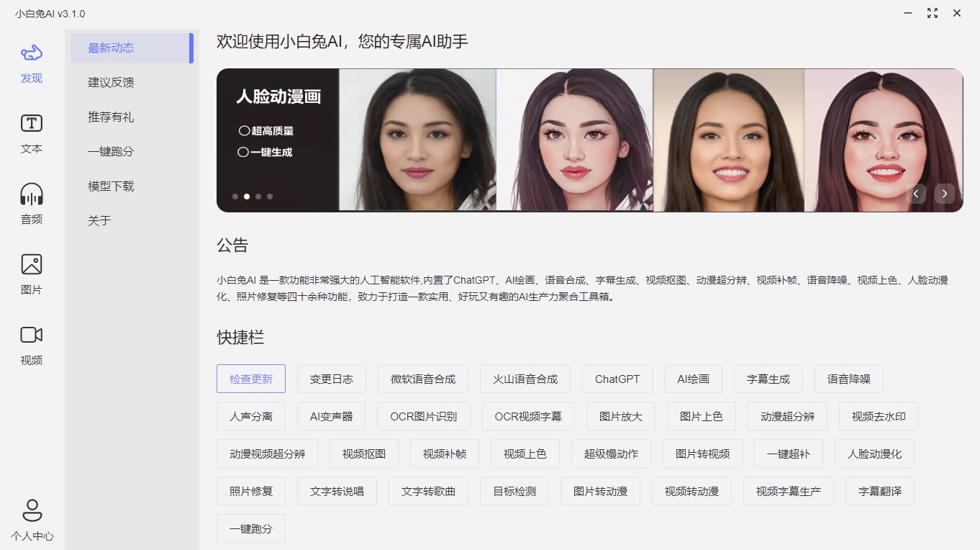The width and height of the screenshot is (980, 550).
Task: Open the 视频 video camera icon
Action: pyautogui.click(x=32, y=335)
